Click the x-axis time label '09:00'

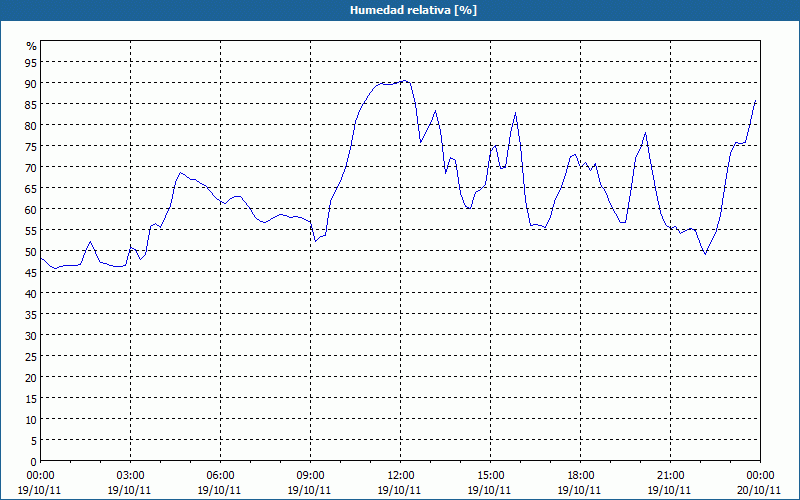(311, 476)
